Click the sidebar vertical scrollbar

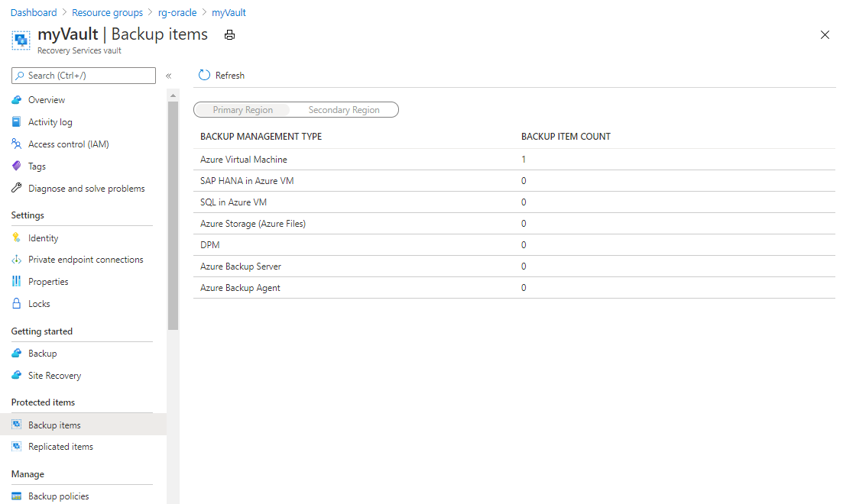coord(173,214)
